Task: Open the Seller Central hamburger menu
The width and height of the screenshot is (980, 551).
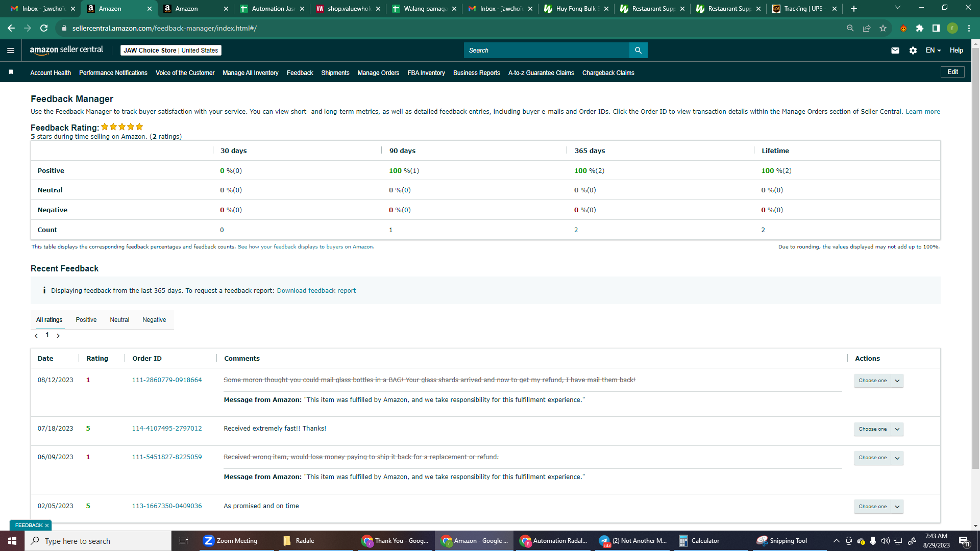Action: [x=11, y=50]
